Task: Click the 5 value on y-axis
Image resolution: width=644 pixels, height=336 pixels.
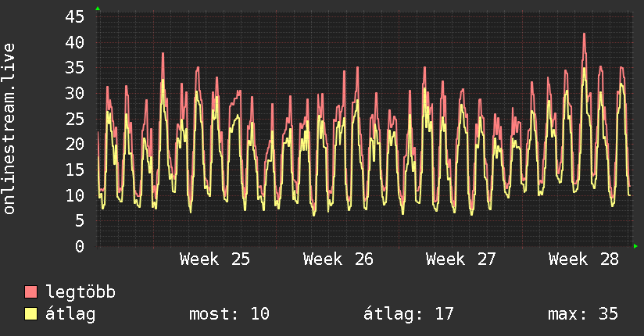Action: 80,220
